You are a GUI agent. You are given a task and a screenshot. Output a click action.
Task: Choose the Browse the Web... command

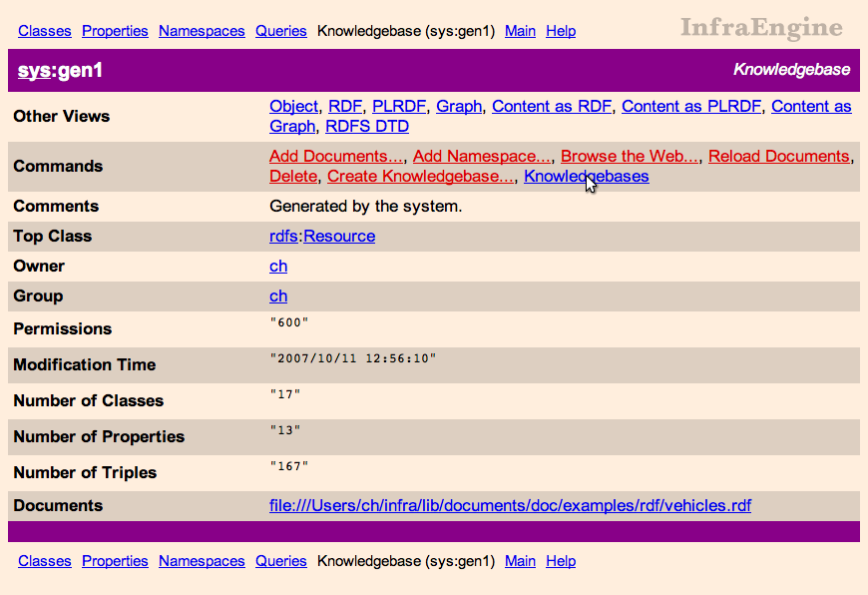pos(630,156)
